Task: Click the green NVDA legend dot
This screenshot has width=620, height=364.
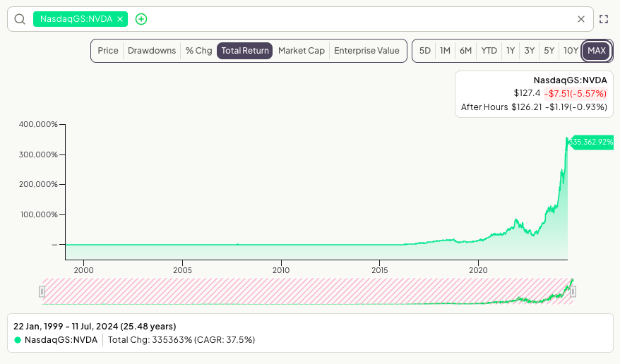Action: pos(18,340)
